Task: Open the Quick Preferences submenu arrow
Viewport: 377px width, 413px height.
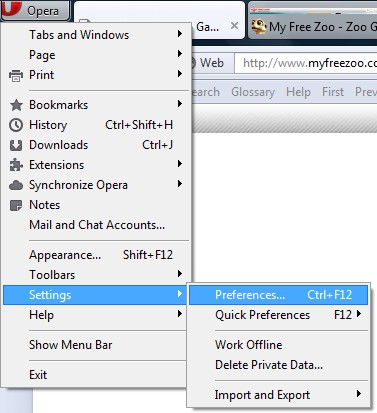Action: click(359, 314)
